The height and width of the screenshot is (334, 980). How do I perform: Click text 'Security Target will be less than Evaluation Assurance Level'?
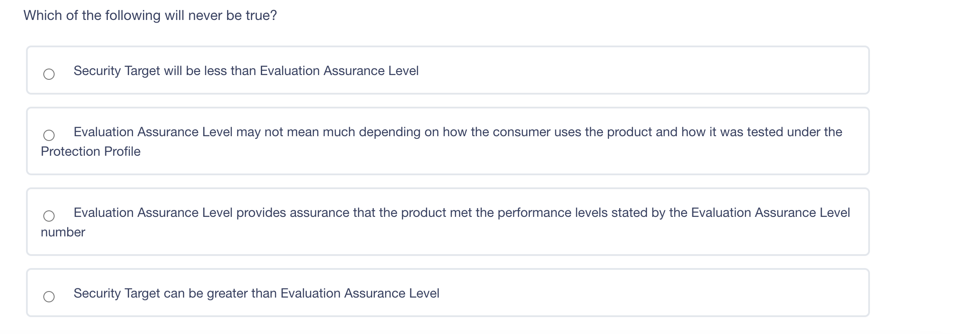point(246,71)
